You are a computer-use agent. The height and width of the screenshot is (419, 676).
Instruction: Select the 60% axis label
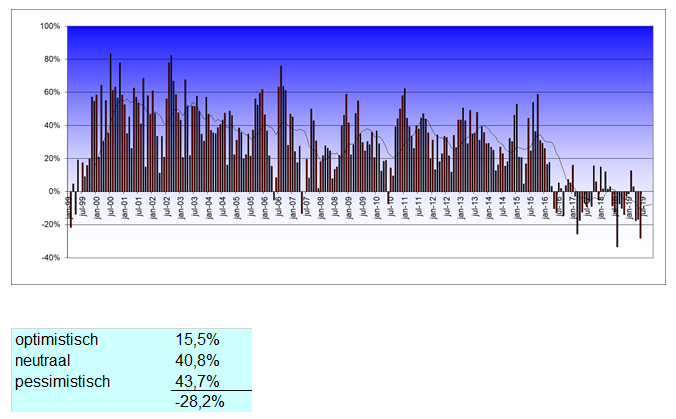point(52,92)
